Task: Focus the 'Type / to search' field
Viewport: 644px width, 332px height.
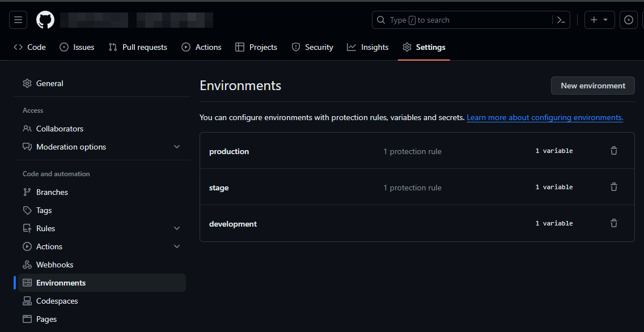Action: coord(471,20)
